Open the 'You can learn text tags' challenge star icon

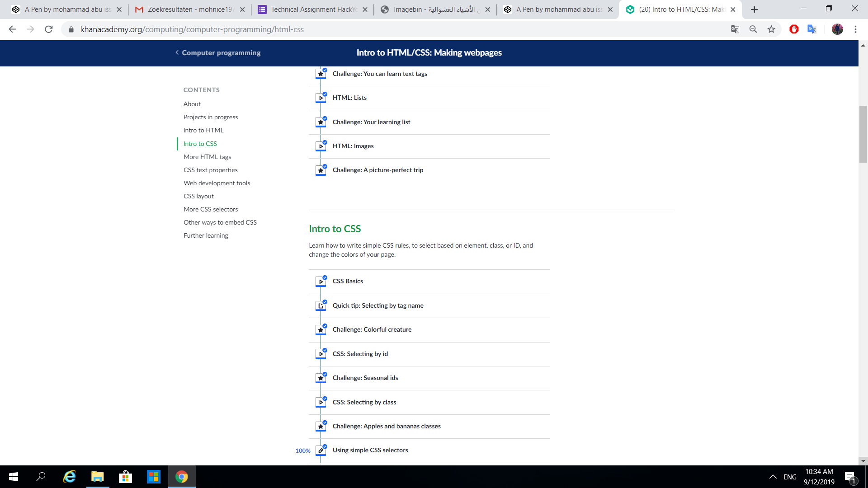point(321,74)
